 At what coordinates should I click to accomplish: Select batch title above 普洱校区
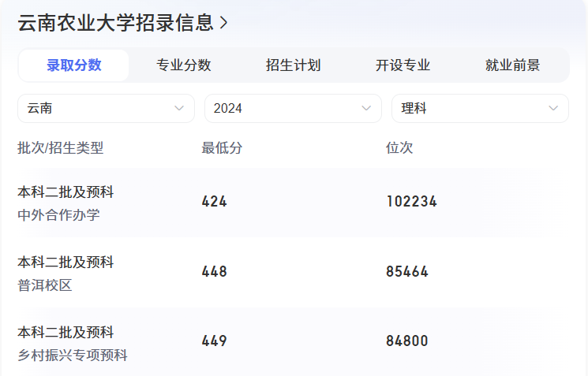(x=66, y=262)
